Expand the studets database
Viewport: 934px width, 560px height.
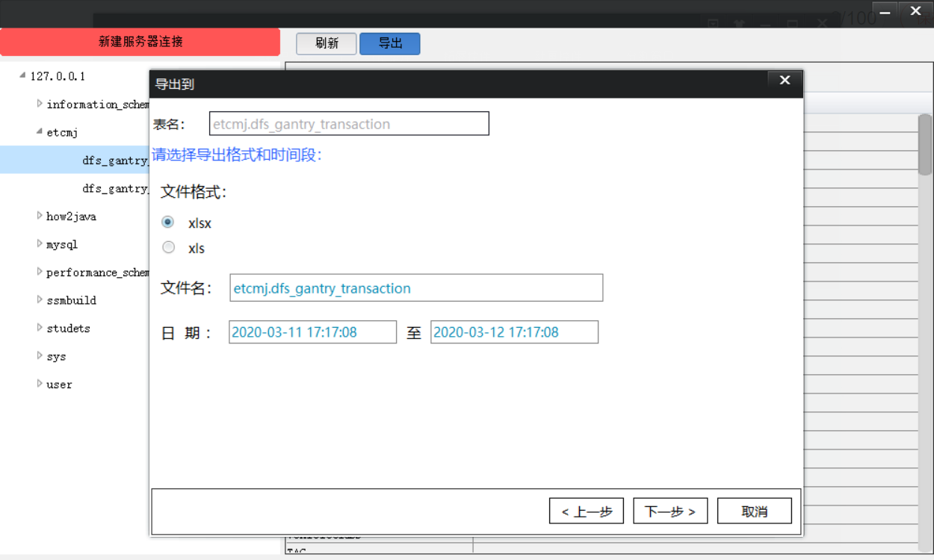click(40, 328)
